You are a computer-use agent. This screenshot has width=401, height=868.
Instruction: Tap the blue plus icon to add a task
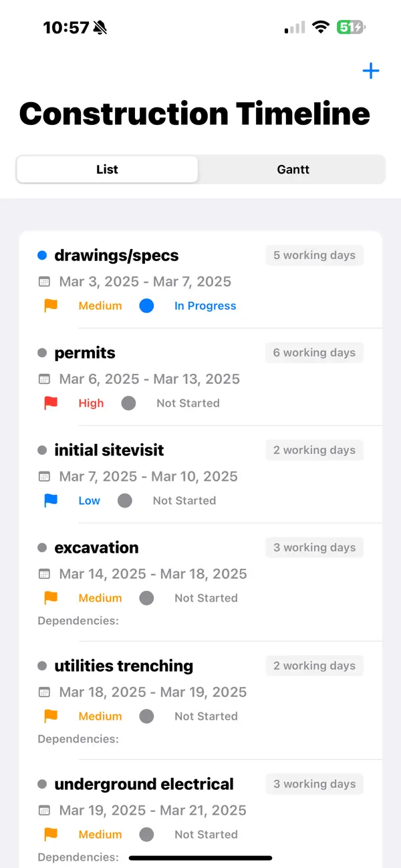click(x=370, y=70)
